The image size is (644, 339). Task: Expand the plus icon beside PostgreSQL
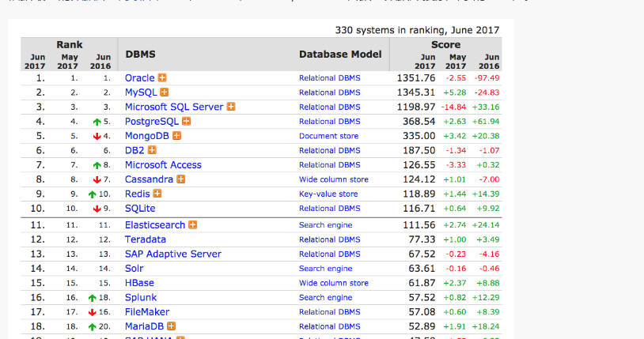tap(187, 121)
